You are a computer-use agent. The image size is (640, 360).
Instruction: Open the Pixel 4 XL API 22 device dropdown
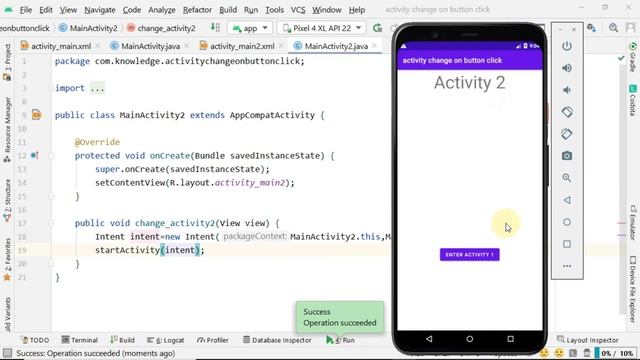pyautogui.click(x=322, y=28)
